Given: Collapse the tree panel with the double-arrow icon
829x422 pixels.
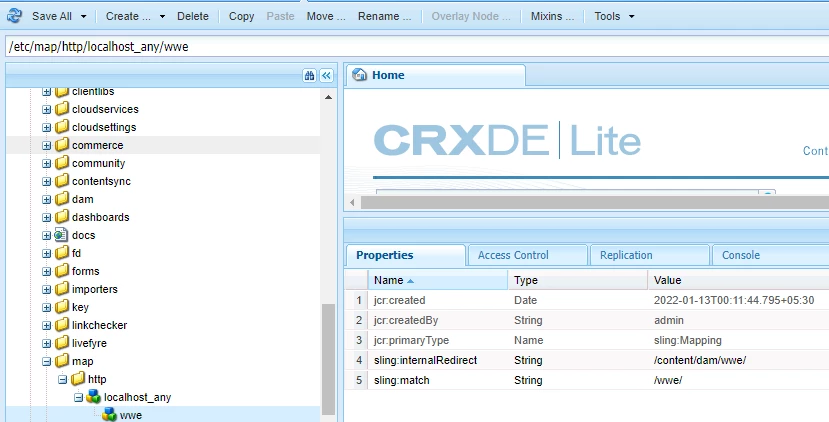Looking at the screenshot, I should [327, 76].
